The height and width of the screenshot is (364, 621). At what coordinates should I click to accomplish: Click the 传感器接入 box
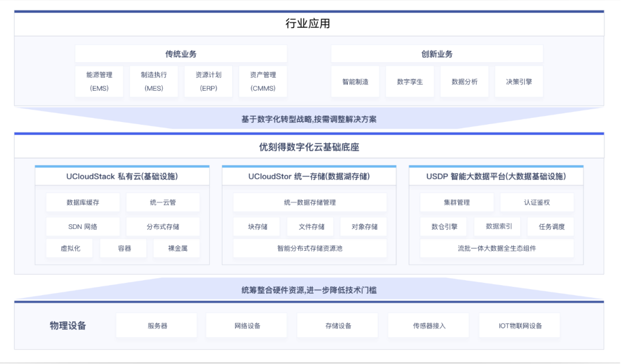428,325
